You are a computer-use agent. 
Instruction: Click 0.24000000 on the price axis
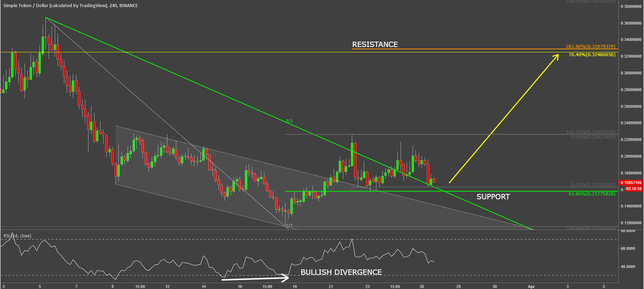631,123
